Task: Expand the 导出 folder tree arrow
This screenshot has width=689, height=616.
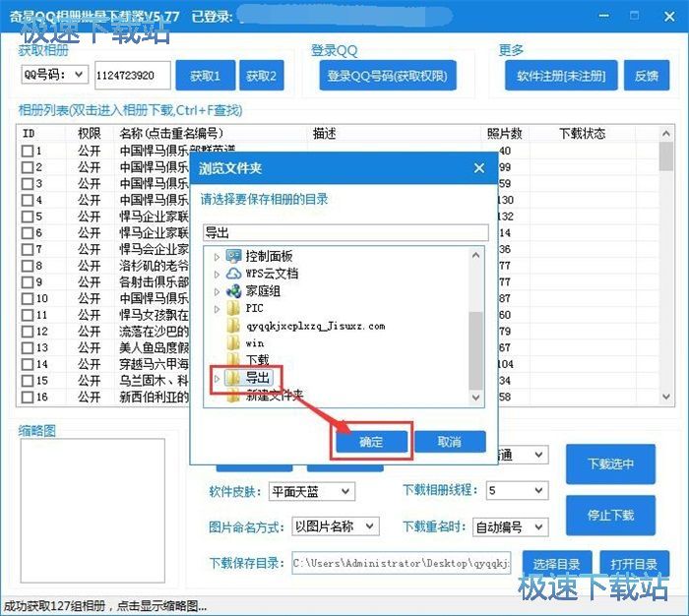Action: (x=217, y=378)
